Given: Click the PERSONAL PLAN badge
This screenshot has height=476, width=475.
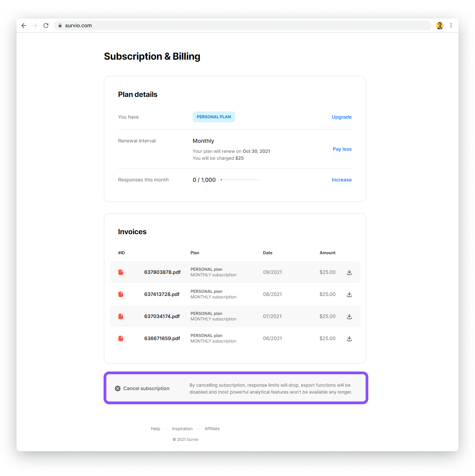Looking at the screenshot, I should click(x=214, y=117).
